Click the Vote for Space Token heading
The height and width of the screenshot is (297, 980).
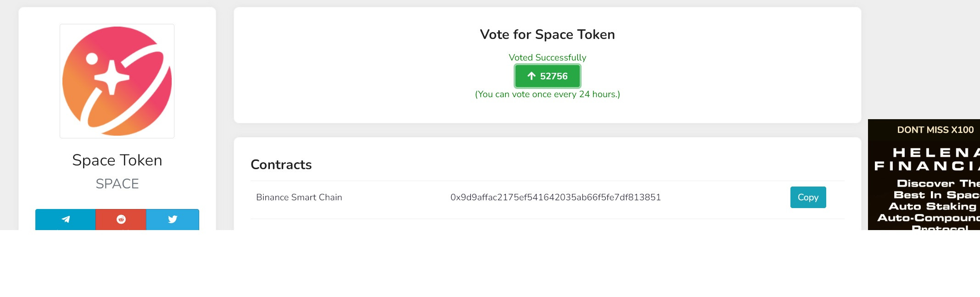pyautogui.click(x=547, y=34)
